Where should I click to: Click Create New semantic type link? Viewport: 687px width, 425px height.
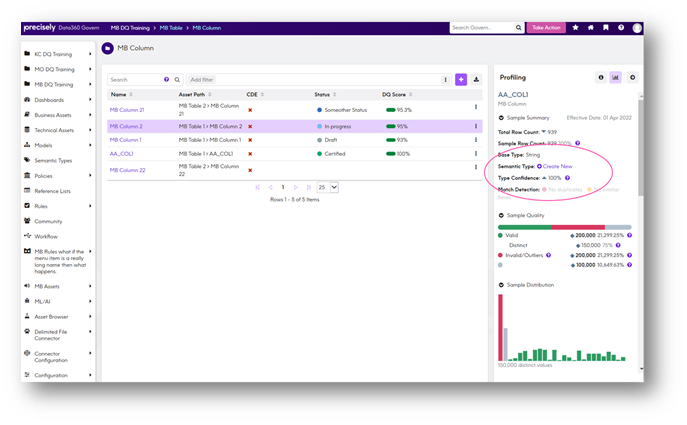[x=557, y=166]
